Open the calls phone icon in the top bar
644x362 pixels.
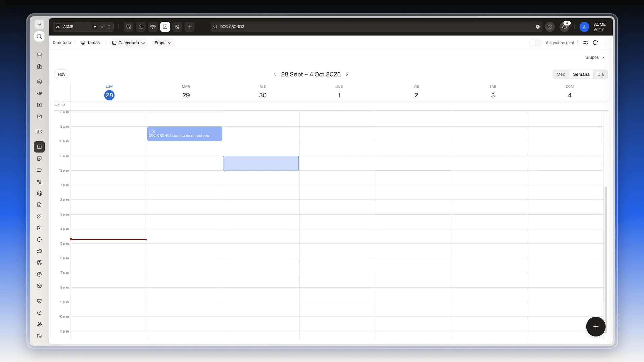click(177, 27)
